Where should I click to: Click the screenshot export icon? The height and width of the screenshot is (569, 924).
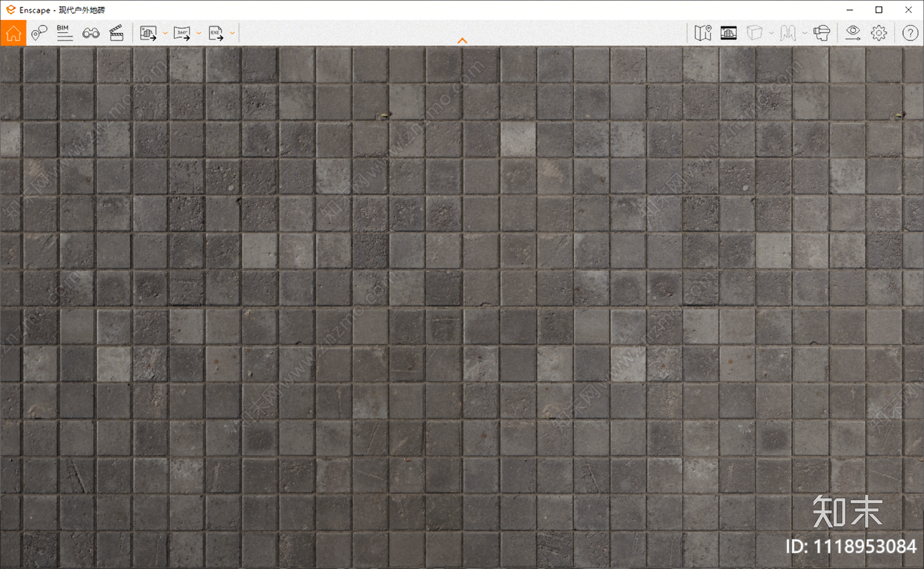pos(148,33)
